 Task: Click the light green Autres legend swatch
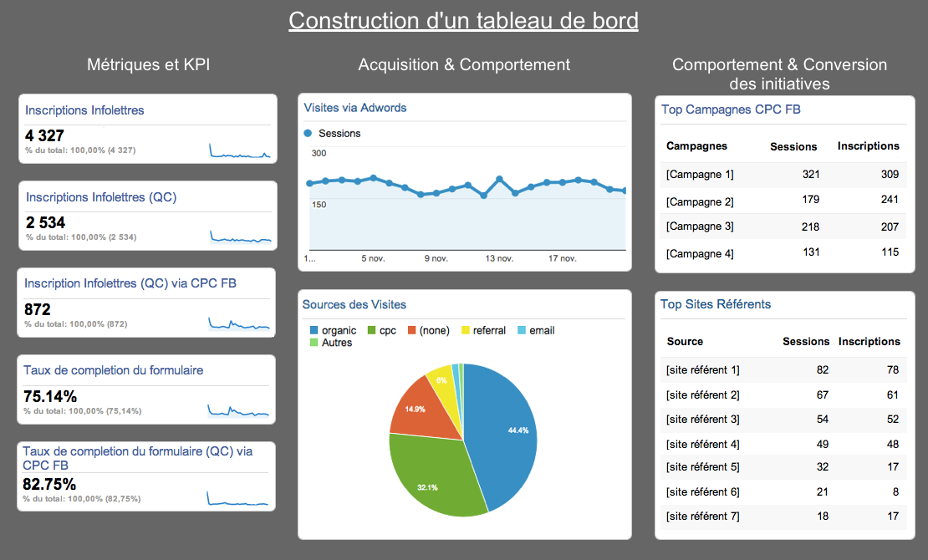tap(314, 342)
